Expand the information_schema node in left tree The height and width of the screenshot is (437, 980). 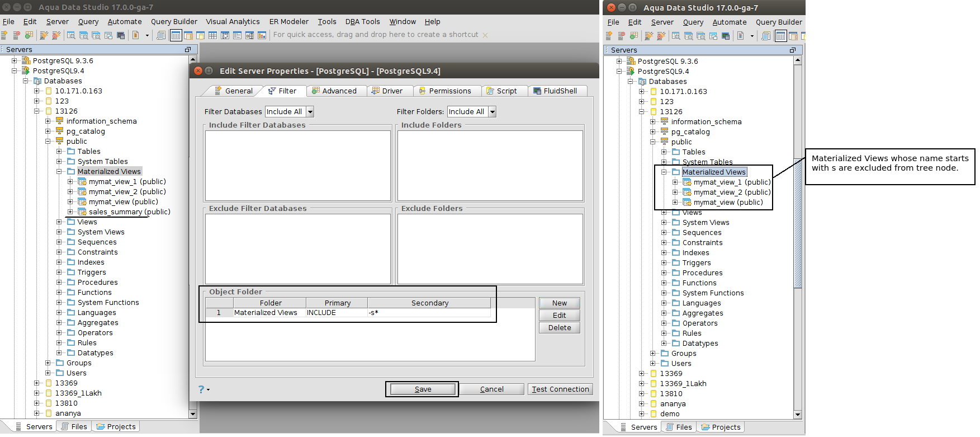coord(48,121)
